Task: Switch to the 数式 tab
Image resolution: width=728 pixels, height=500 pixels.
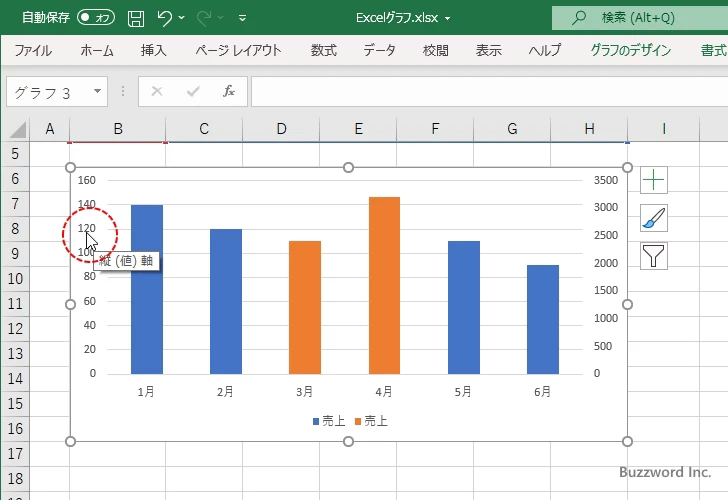Action: [x=324, y=50]
